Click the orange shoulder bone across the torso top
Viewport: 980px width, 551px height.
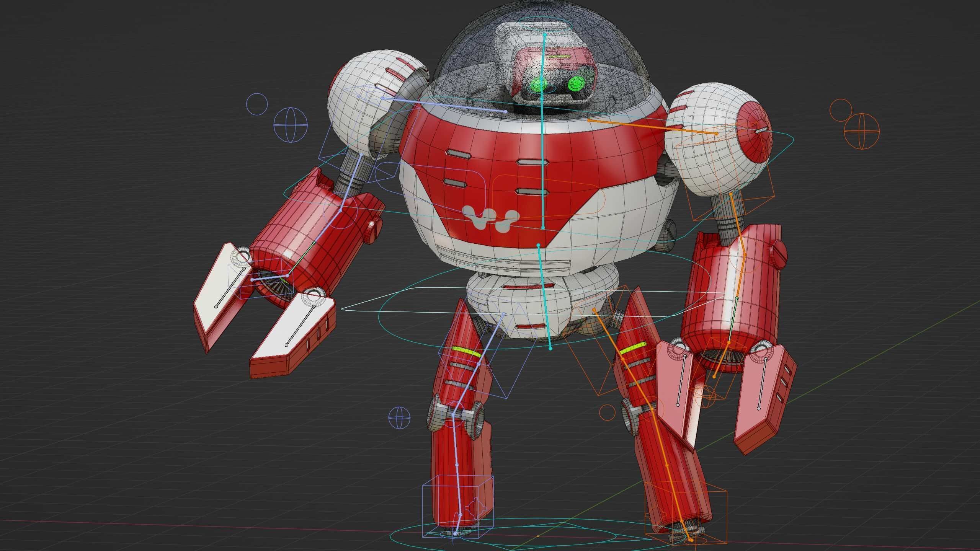coord(652,127)
